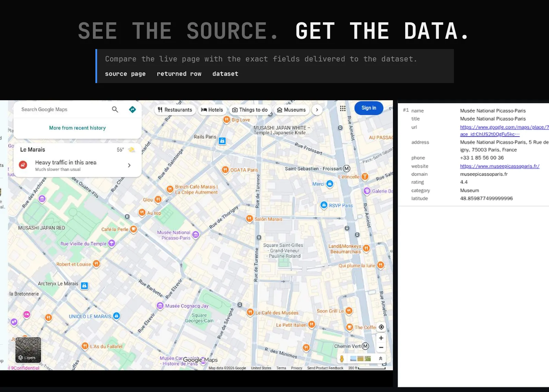Open the Layers satellite thumbnail
The width and height of the screenshot is (549, 392).
(28, 350)
